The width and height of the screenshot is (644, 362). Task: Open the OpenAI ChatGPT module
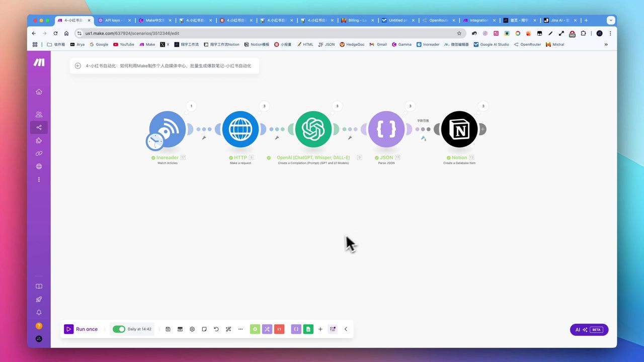313,129
